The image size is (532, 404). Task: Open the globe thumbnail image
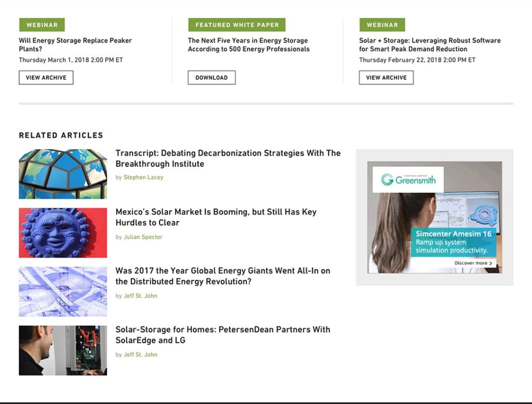click(x=63, y=174)
